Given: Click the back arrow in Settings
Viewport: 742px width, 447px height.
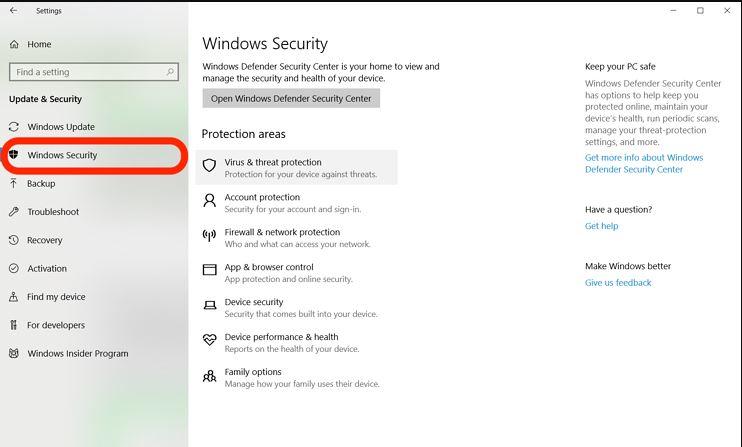Looking at the screenshot, I should (x=14, y=10).
